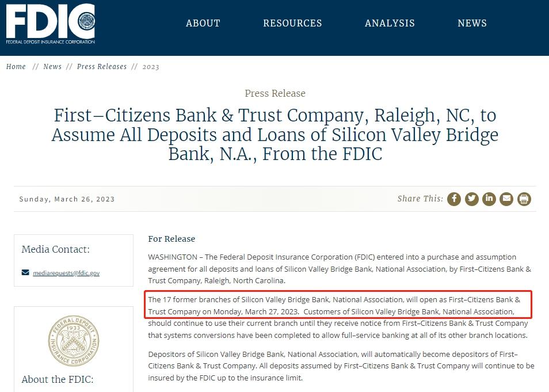Open the Analysis navigation menu
The width and height of the screenshot is (549, 392).
(x=390, y=24)
